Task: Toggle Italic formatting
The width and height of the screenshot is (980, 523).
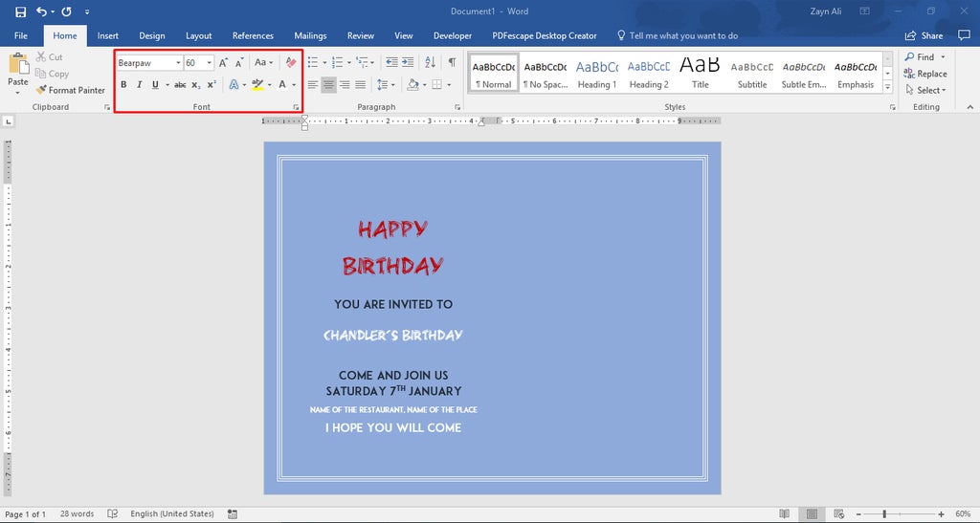Action: (x=139, y=85)
